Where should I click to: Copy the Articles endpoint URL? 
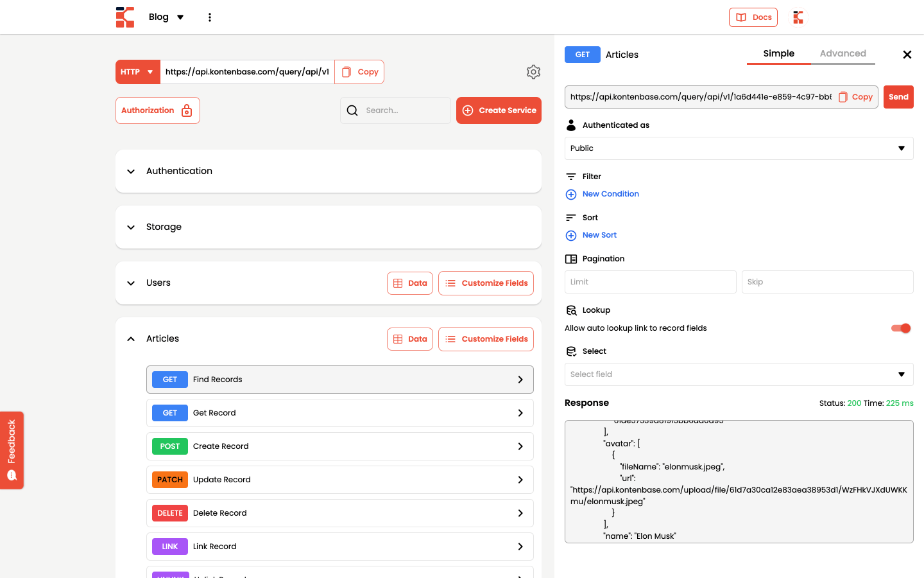point(856,97)
